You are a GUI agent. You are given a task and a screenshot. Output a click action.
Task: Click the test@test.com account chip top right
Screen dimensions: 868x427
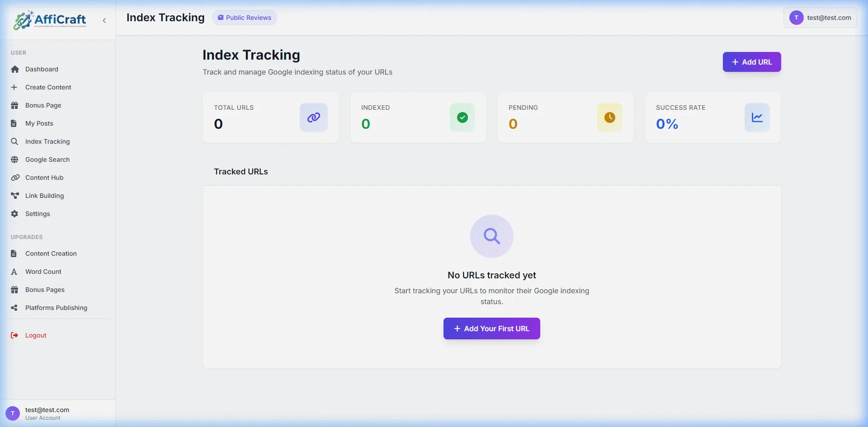820,18
